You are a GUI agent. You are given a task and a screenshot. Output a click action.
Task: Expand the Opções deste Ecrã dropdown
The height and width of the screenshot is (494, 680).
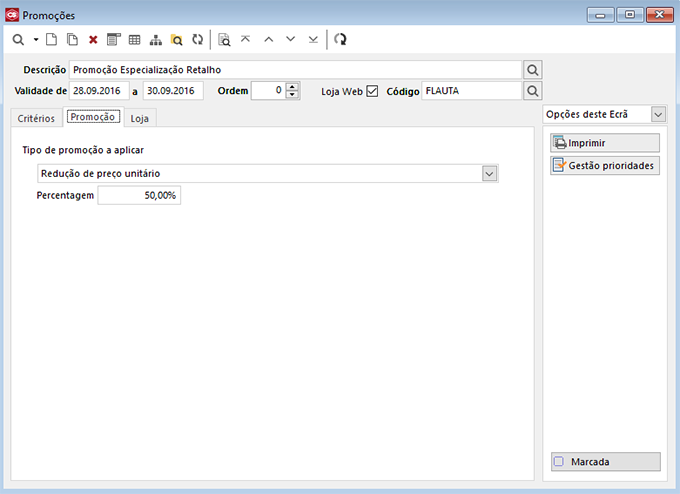coord(658,115)
